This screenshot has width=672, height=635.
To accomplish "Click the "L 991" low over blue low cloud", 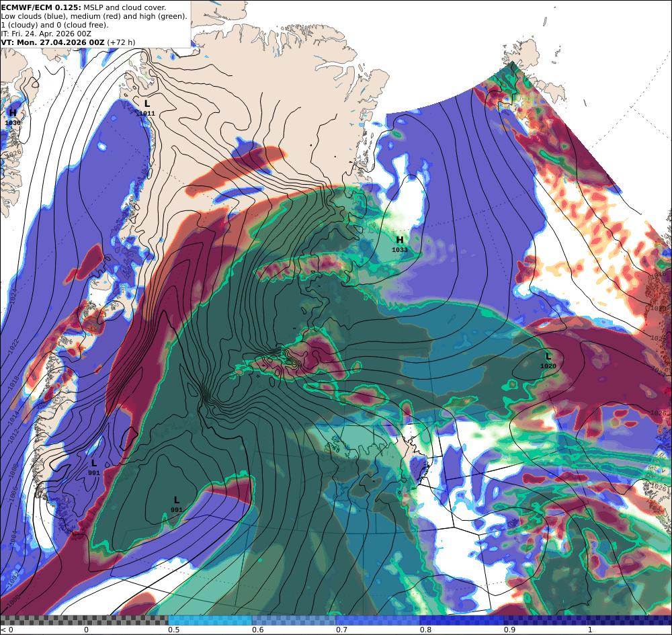I will coord(94,468).
